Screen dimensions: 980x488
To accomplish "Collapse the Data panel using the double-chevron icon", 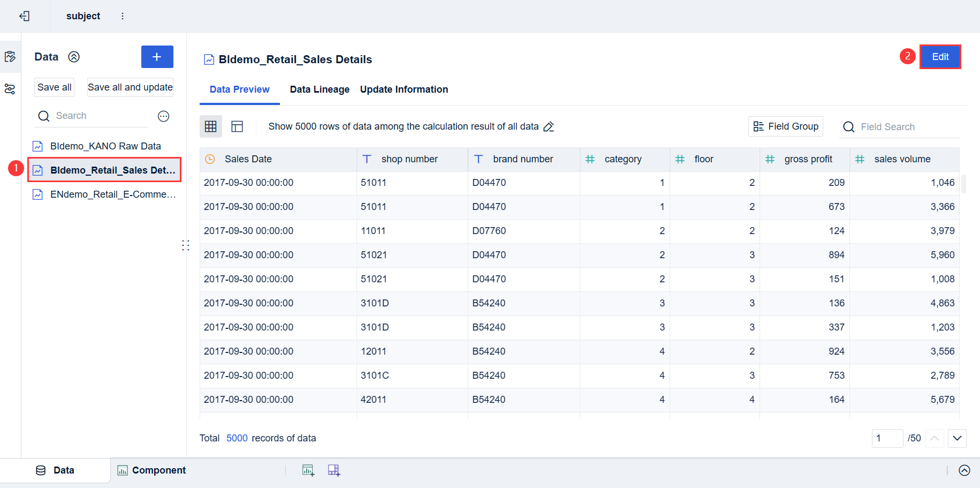I will click(x=74, y=57).
